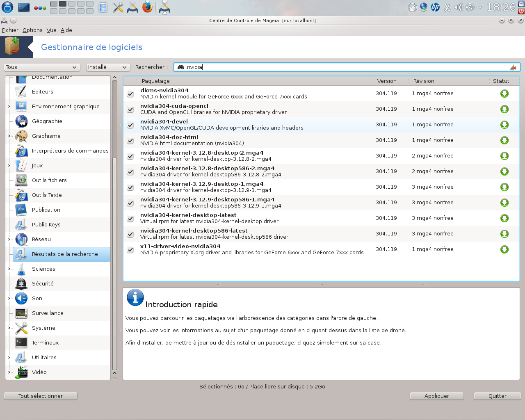Click the HP icon in system tray
Image resolution: width=525 pixels, height=420 pixels.
coord(435,7)
